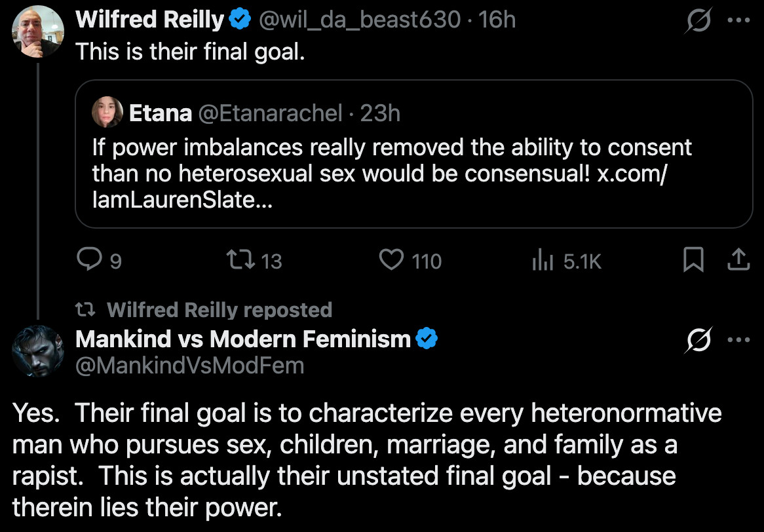Open Grok on Wilfred Reilly's post
Image resolution: width=764 pixels, height=532 pixels.
point(698,20)
